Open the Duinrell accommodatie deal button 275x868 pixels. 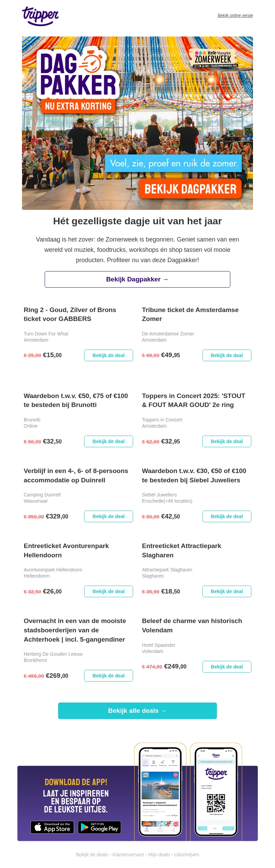109,516
